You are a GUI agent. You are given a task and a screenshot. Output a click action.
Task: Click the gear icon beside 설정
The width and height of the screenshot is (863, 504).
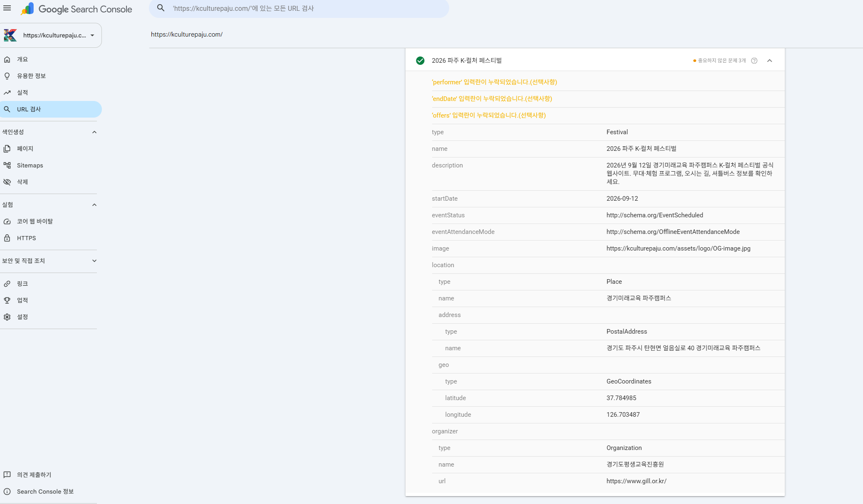7,317
